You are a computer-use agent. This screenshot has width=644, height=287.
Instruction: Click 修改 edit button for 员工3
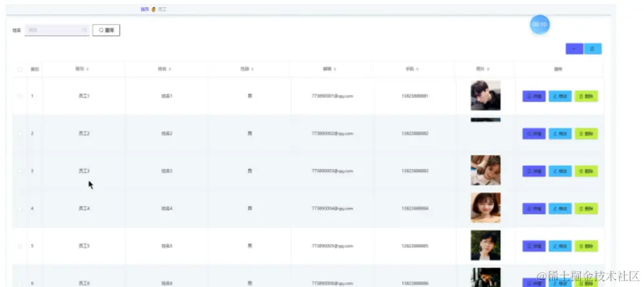click(x=561, y=171)
